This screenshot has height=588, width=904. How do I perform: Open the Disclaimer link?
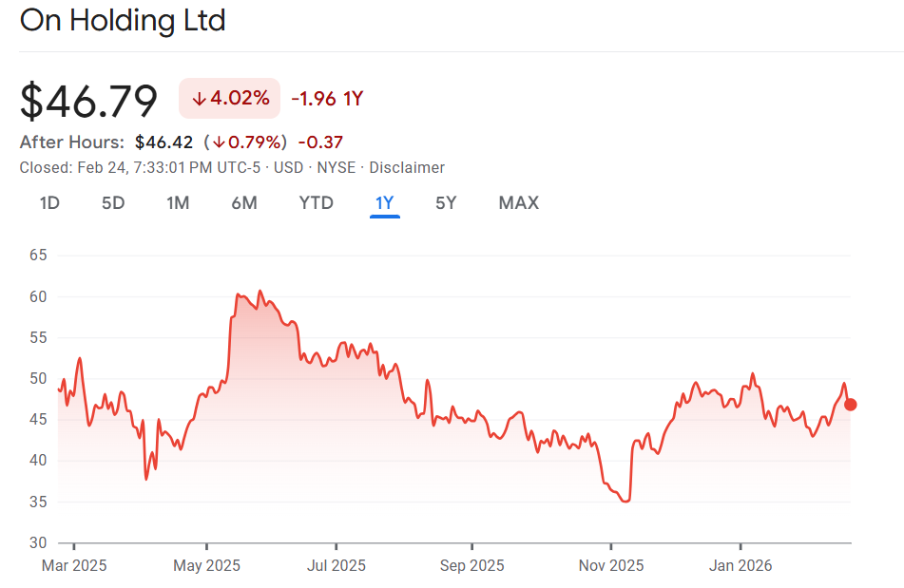(x=407, y=167)
